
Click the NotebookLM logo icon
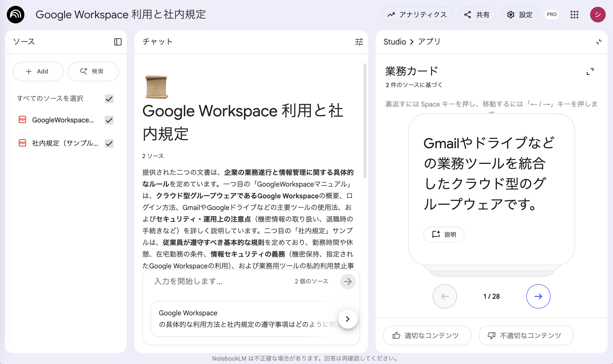point(16,15)
